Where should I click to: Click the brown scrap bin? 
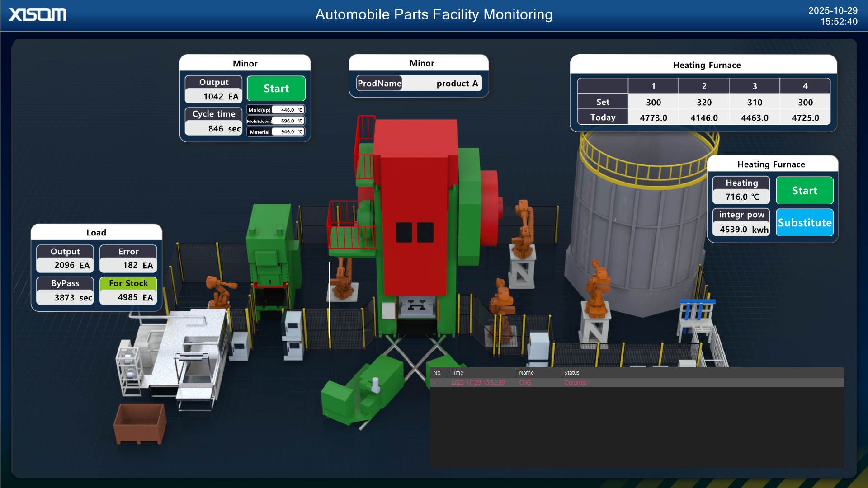coord(139,424)
